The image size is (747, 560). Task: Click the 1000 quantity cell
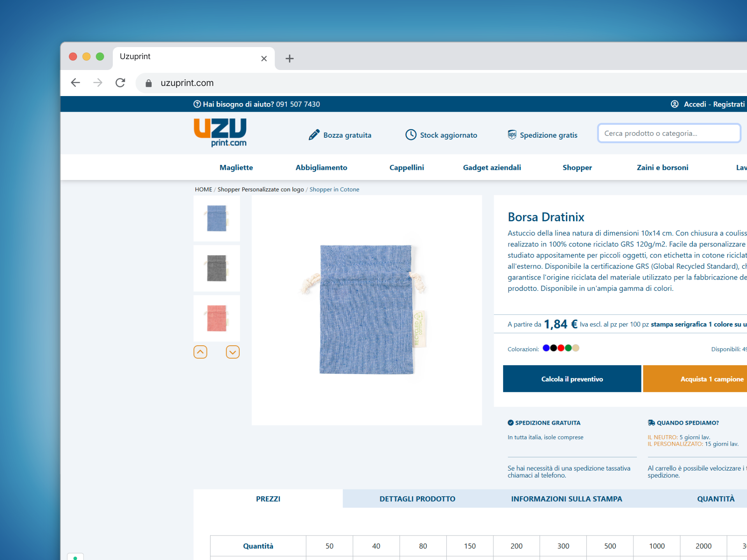[657, 546]
